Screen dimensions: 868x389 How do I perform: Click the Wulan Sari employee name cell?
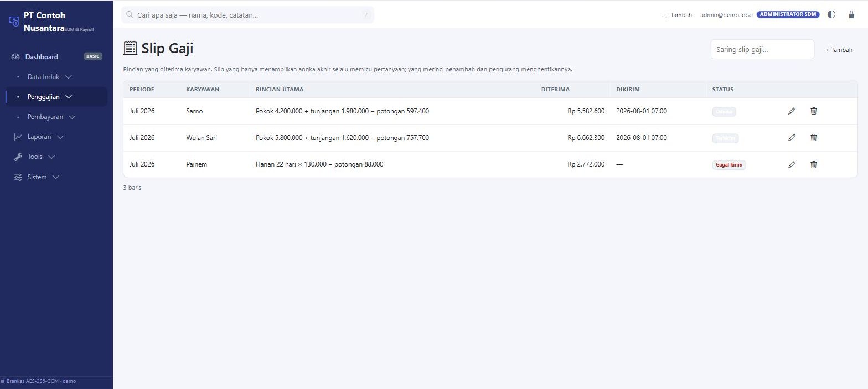coord(201,138)
